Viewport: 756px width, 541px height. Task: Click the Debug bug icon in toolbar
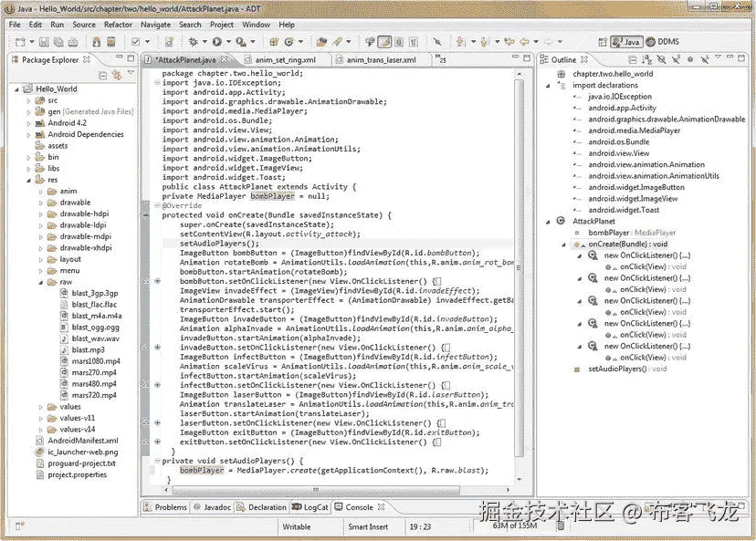(x=194, y=42)
